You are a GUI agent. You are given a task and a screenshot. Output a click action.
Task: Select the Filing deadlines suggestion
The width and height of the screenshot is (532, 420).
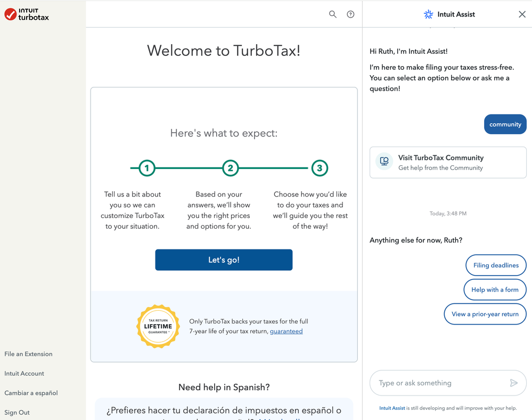click(496, 265)
